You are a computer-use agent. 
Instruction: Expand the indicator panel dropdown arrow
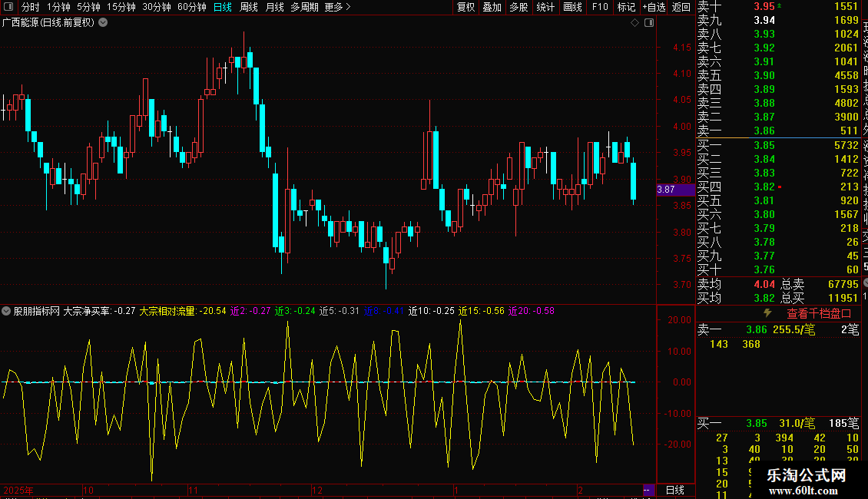pos(6,311)
